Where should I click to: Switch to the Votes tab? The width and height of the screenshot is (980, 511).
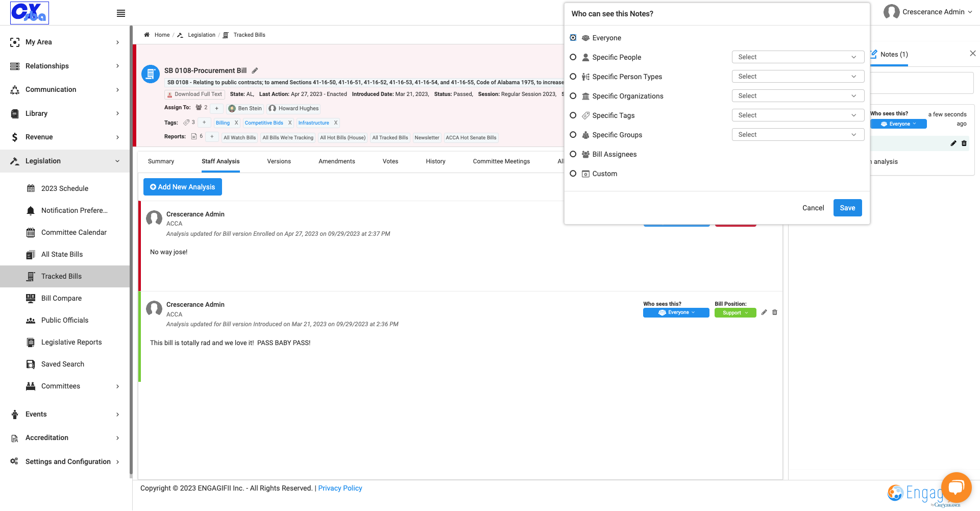click(390, 161)
